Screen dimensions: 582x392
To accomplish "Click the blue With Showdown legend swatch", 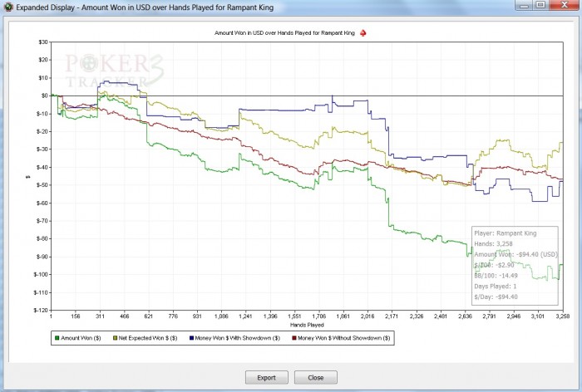I will (x=191, y=338).
